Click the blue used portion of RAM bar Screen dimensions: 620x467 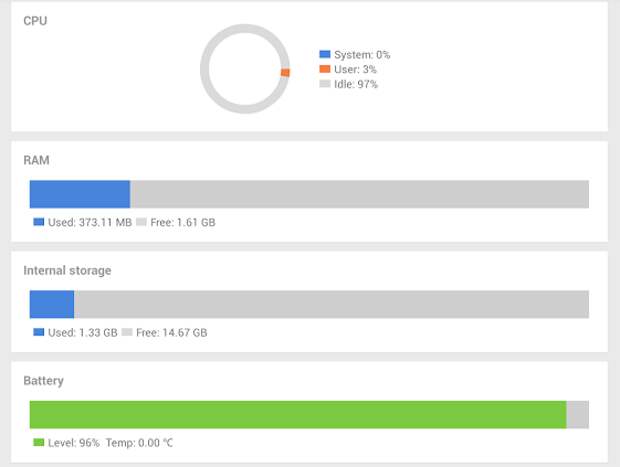(x=80, y=194)
